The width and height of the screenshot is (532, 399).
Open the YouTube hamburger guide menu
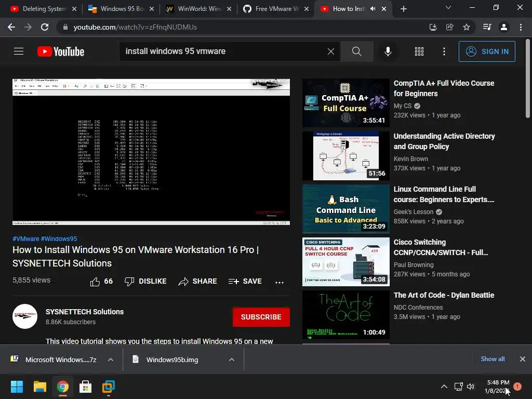pyautogui.click(x=19, y=51)
